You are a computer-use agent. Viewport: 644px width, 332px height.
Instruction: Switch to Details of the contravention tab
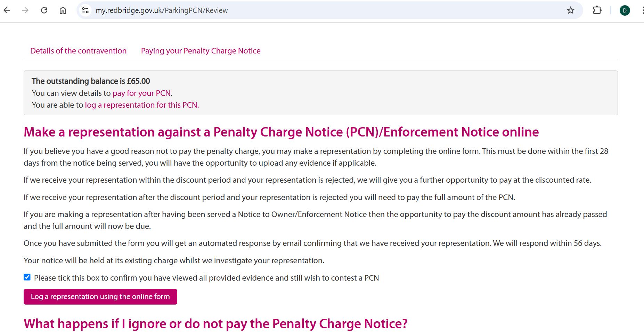[78, 51]
